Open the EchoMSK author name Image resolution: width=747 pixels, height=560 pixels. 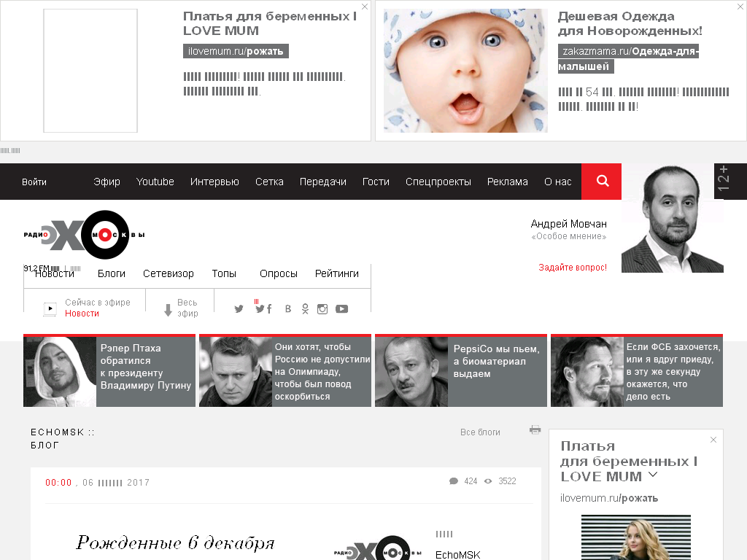pos(458,555)
